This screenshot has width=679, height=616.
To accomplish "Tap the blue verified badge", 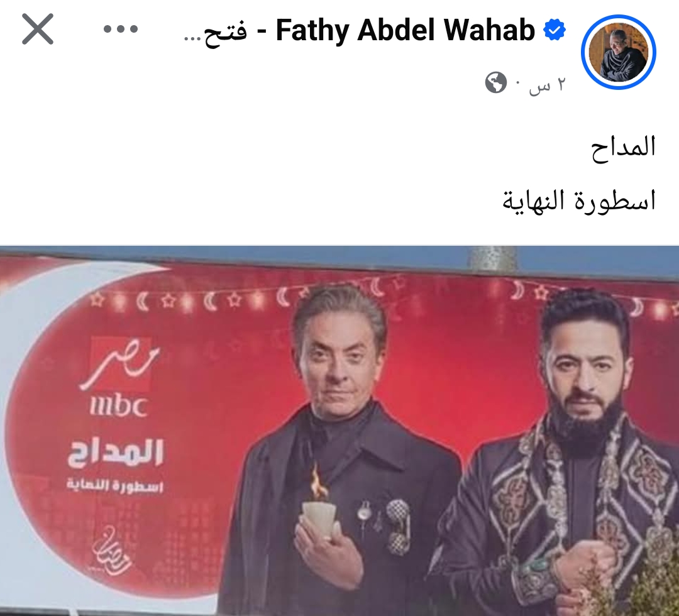I will [555, 30].
